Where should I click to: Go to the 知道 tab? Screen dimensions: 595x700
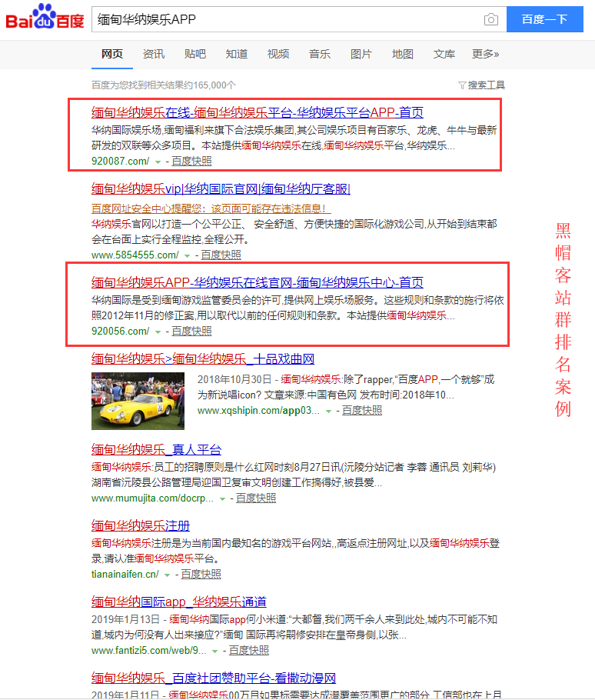pos(237,54)
